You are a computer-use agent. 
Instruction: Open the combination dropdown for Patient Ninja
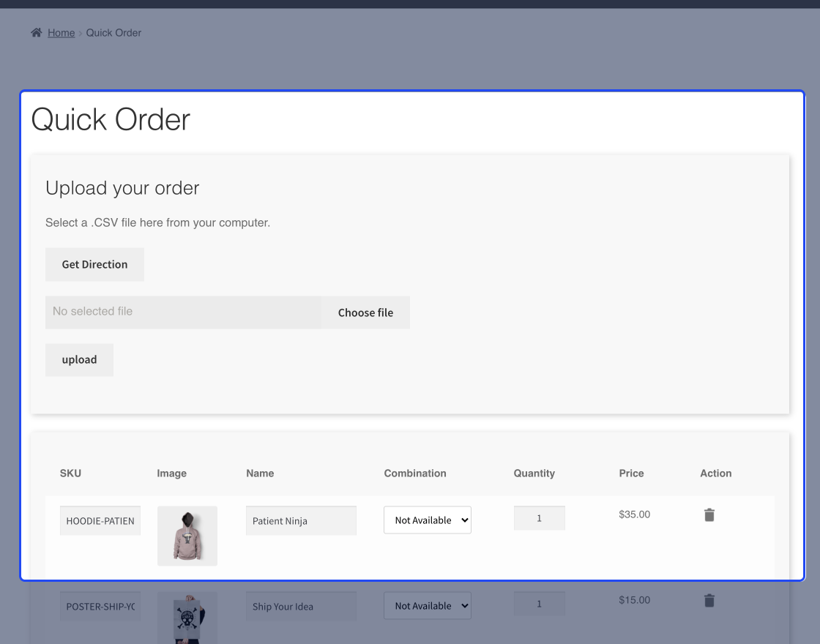pos(427,520)
